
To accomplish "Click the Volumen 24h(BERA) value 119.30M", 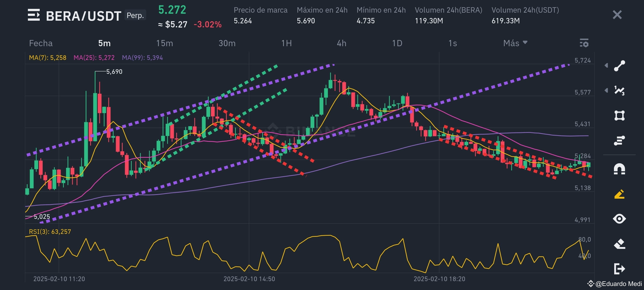I will click(x=429, y=21).
